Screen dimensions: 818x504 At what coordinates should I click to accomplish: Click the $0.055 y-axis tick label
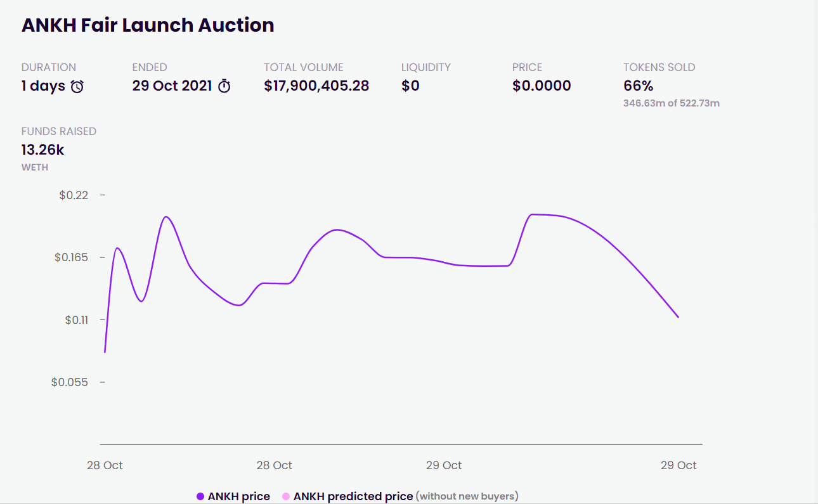pyautogui.click(x=70, y=382)
